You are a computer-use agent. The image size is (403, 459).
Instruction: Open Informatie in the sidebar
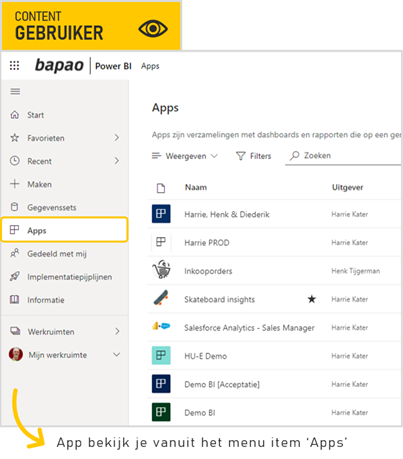[x=64, y=299]
